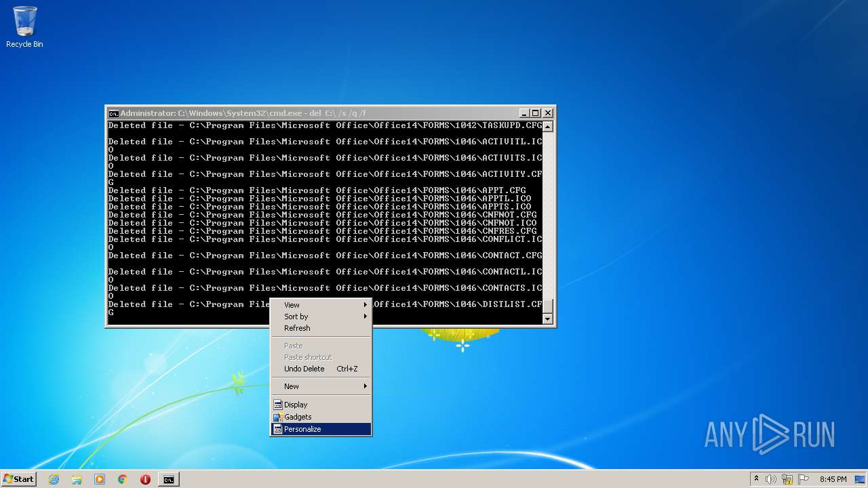Click cmd window system menu icon
Screen dimensions: 868x488
(x=113, y=113)
